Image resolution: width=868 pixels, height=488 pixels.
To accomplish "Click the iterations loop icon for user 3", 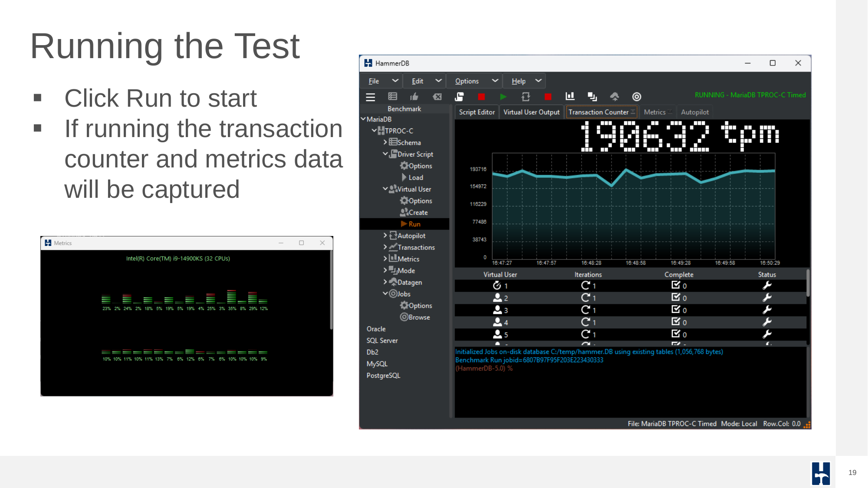I will 585,310.
